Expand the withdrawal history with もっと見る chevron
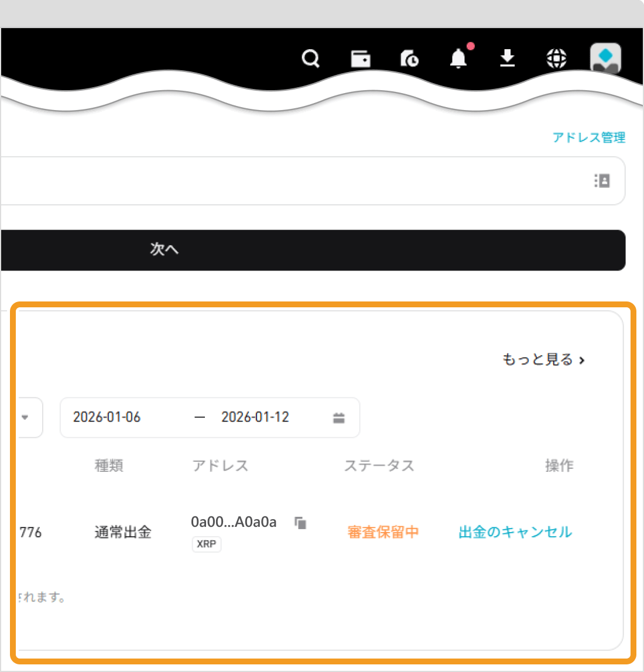 [544, 359]
